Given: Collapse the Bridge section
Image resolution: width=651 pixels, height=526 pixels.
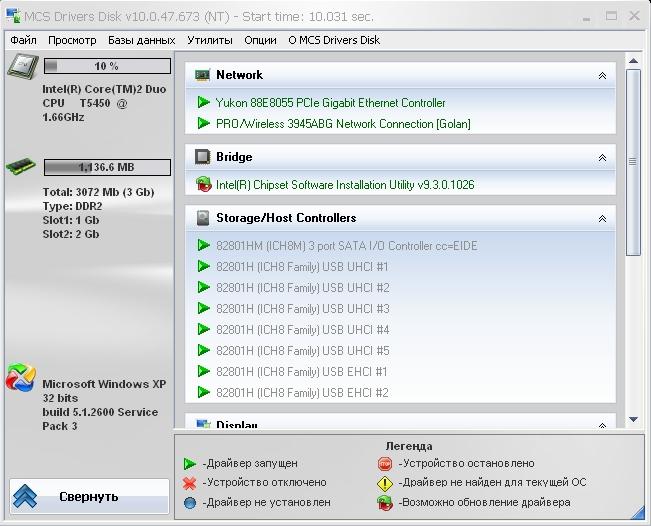Looking at the screenshot, I should [x=602, y=158].
